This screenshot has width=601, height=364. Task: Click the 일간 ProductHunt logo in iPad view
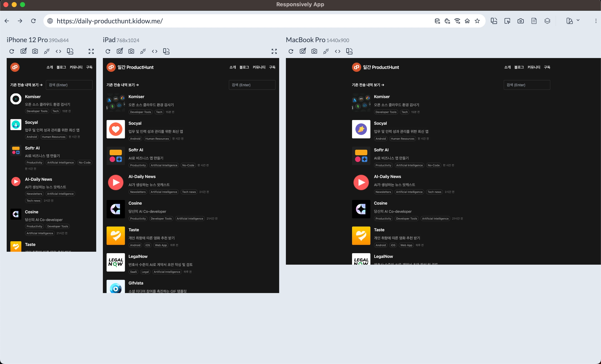tap(130, 67)
